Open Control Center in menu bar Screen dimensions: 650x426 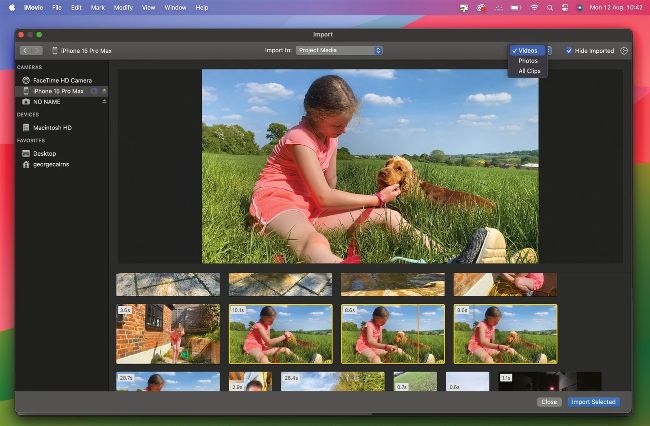tap(565, 7)
